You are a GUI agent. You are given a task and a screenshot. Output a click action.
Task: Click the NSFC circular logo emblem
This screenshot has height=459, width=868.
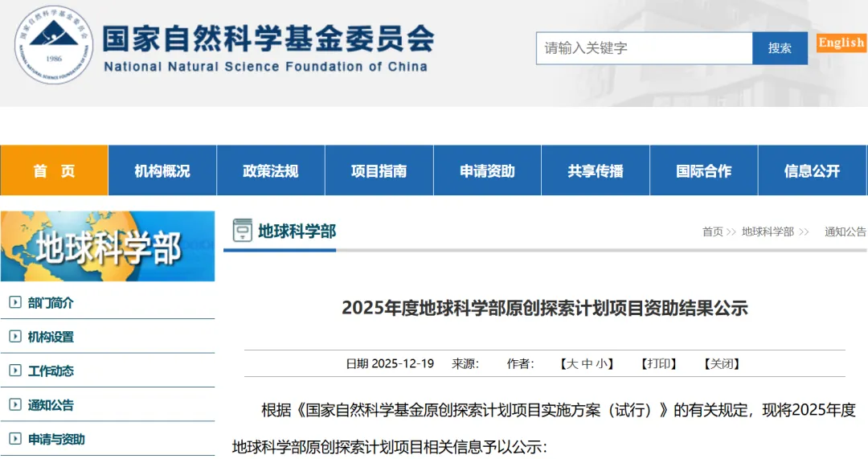click(54, 45)
